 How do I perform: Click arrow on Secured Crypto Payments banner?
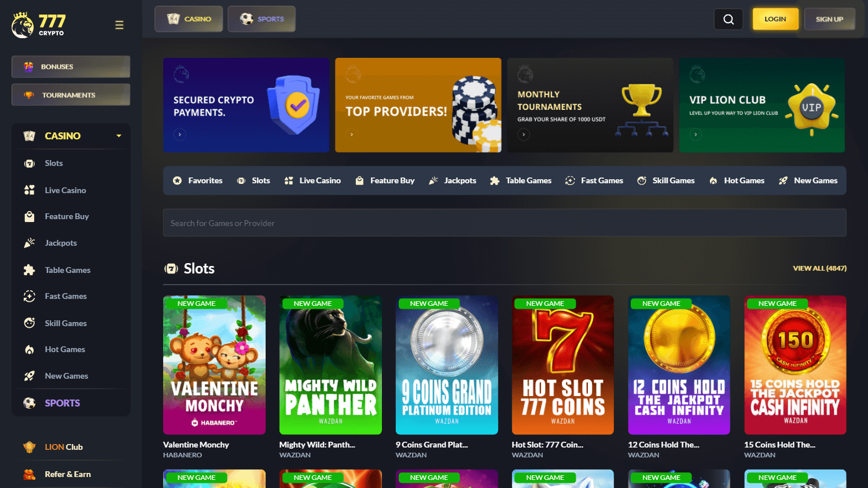tap(180, 135)
